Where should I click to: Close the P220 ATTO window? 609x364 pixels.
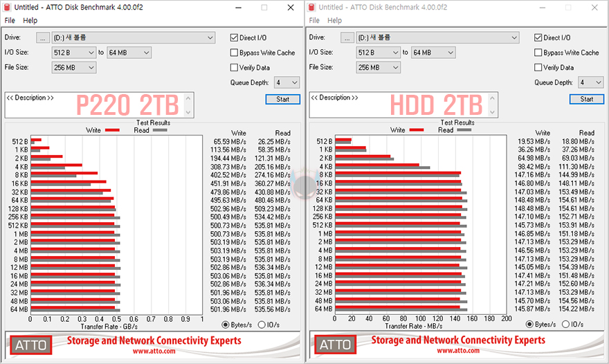[291, 8]
